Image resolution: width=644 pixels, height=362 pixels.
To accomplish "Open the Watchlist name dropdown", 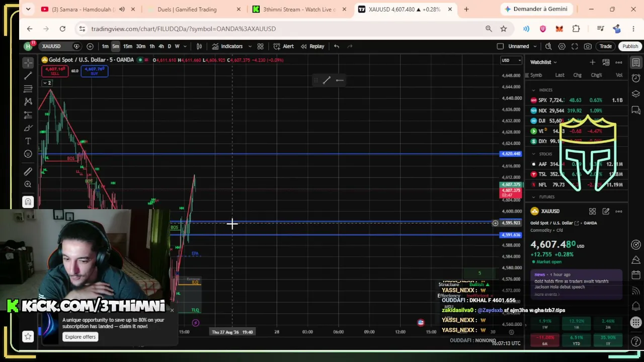I will click(x=544, y=62).
